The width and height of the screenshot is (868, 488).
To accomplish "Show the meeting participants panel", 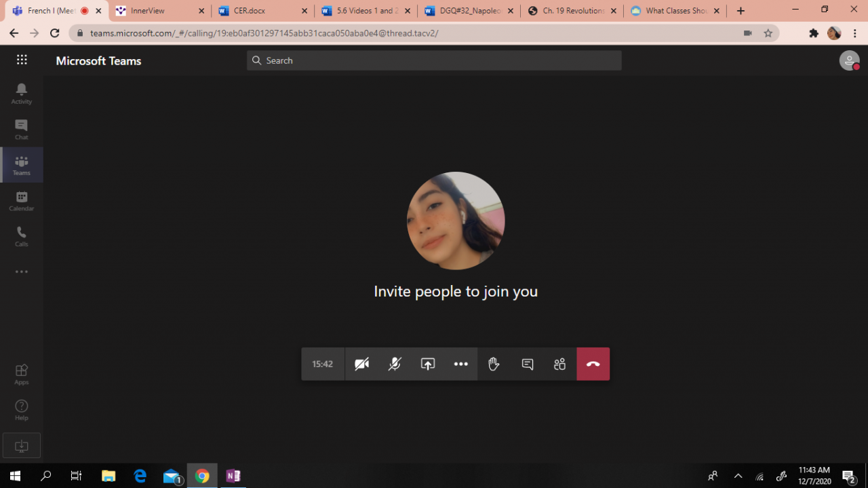I will point(559,364).
